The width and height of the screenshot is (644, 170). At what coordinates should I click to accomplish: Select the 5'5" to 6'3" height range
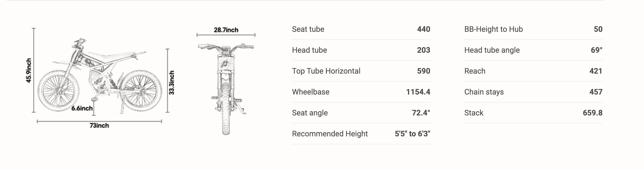[413, 134]
